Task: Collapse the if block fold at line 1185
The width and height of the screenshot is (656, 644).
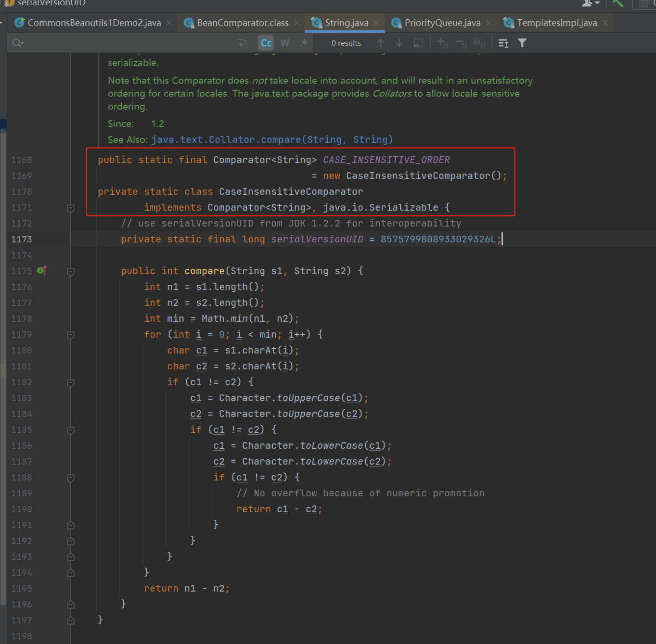Action: coord(71,430)
